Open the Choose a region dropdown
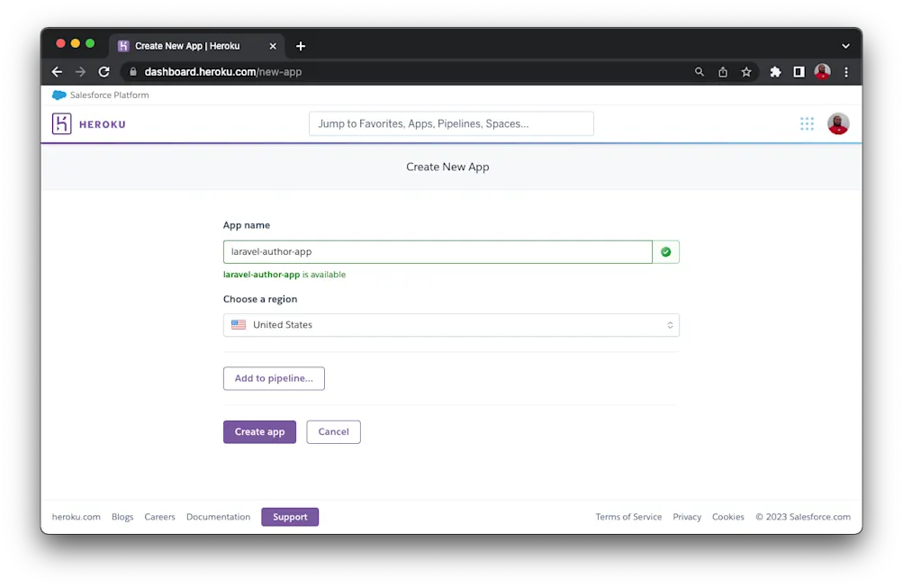The image size is (903, 588). coord(451,324)
